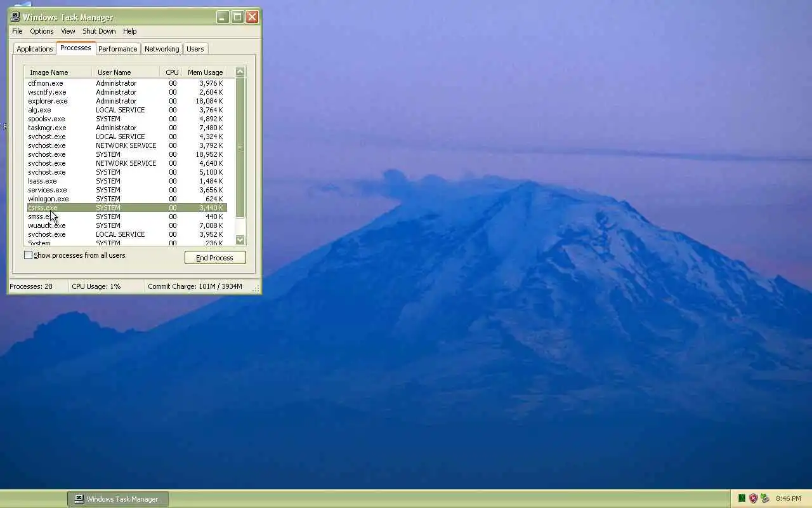Viewport: 812px width, 508px height.
Task: Click the highlighted csrss.exe process
Action: (126, 208)
